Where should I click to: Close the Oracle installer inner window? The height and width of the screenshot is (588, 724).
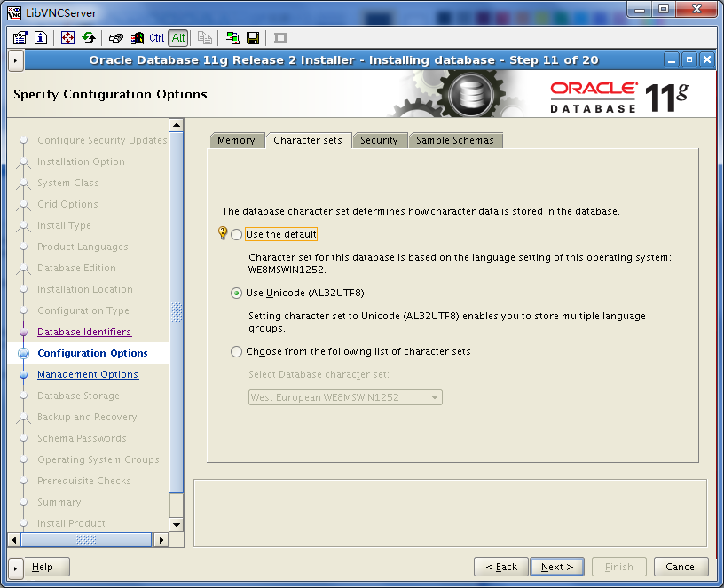tap(707, 60)
